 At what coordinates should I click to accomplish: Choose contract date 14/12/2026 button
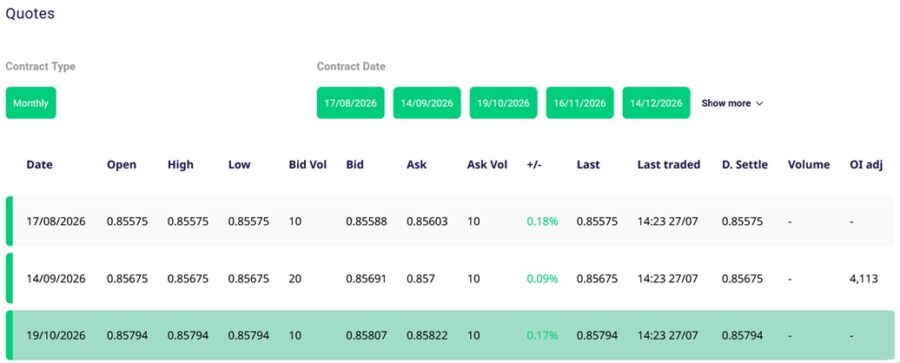[x=656, y=103]
